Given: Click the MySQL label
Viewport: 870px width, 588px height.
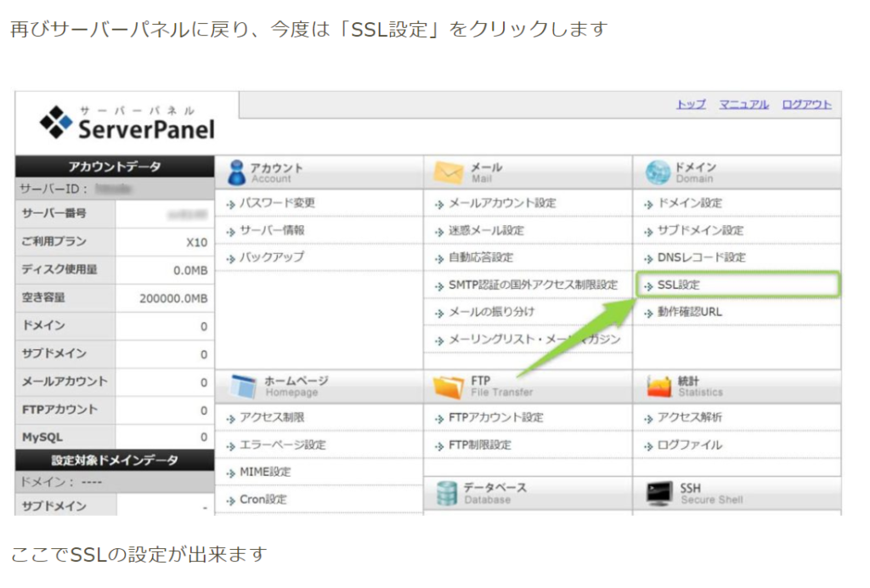Looking at the screenshot, I should click(x=42, y=437).
